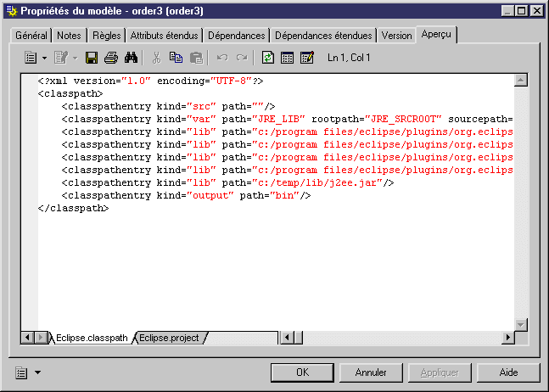Open the Dépendances étendues tab
The width and height of the screenshot is (549, 392).
coord(323,36)
